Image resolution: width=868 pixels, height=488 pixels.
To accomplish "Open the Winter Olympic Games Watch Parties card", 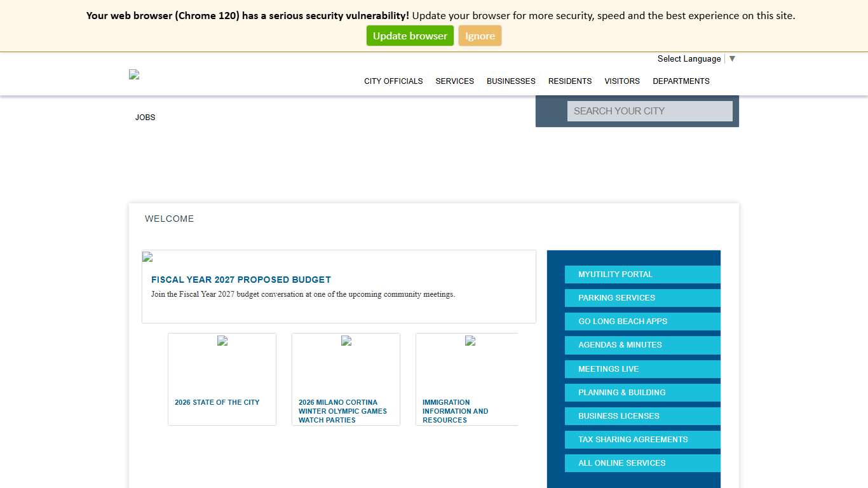I will [346, 410].
